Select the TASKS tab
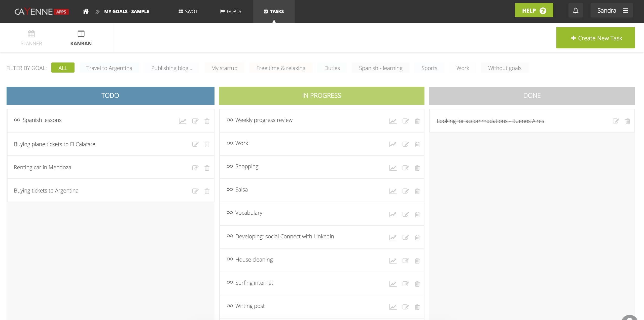The height and width of the screenshot is (320, 644). pos(274,11)
